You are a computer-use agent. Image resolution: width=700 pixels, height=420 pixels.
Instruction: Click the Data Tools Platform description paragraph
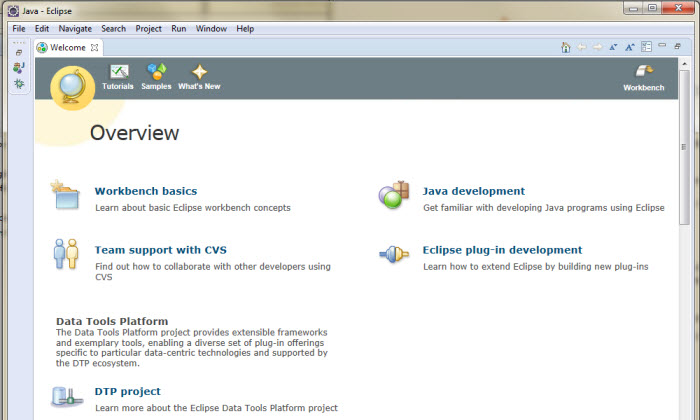click(x=192, y=348)
